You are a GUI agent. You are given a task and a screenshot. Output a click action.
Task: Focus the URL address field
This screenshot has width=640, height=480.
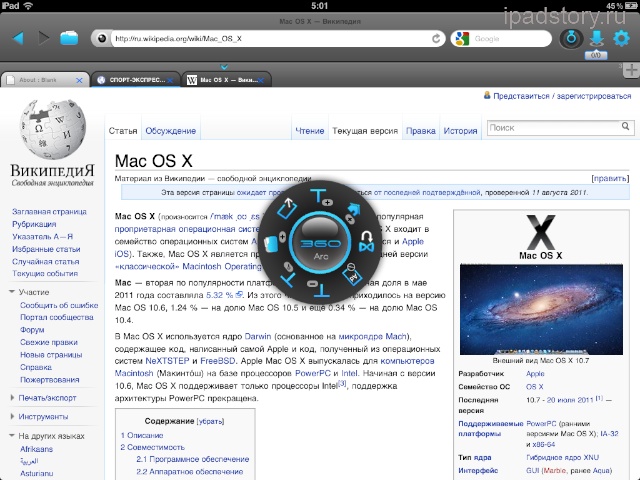point(271,38)
